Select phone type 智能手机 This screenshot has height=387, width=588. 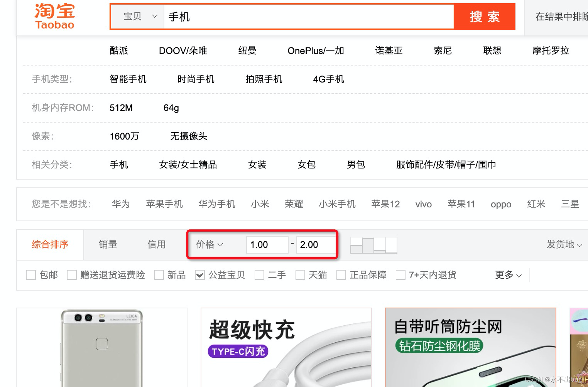pos(128,79)
